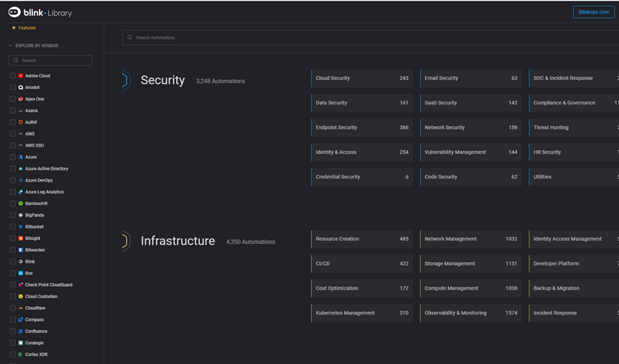The width and height of the screenshot is (619, 364).
Task: Open the Vulnerability Management category
Action: [x=471, y=152]
